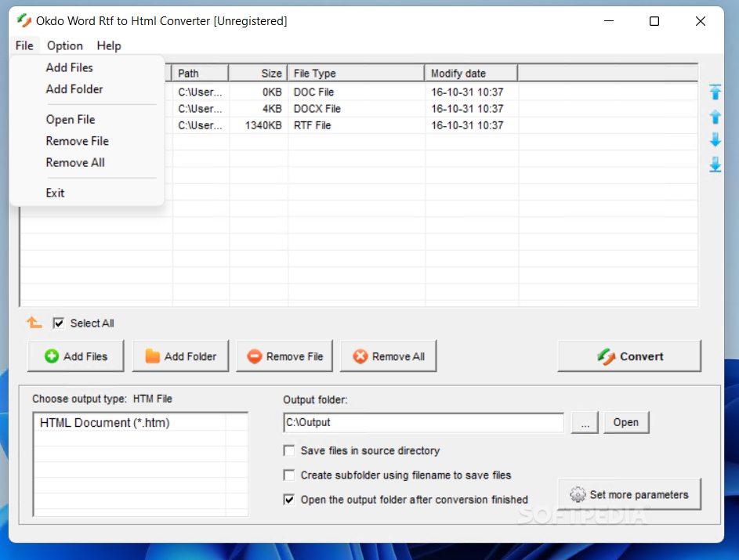Click the orange up-level arrow icon
The width and height of the screenshot is (739, 560).
(x=34, y=323)
